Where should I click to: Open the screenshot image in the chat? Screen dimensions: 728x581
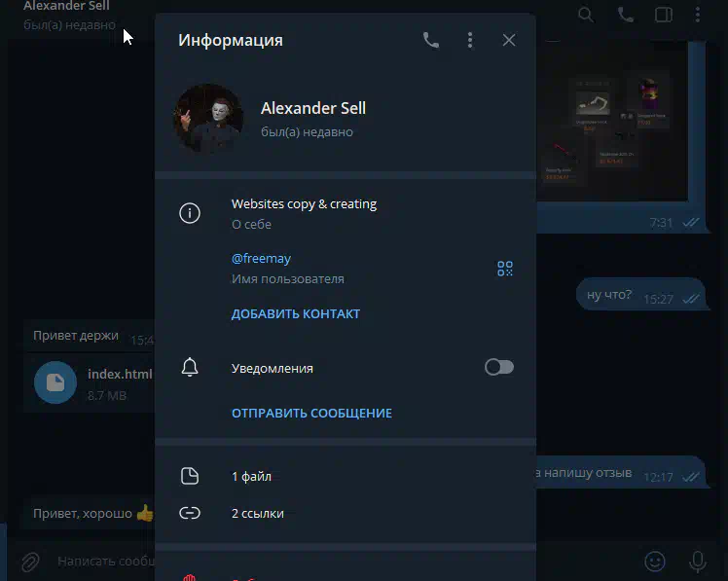[x=612, y=122]
